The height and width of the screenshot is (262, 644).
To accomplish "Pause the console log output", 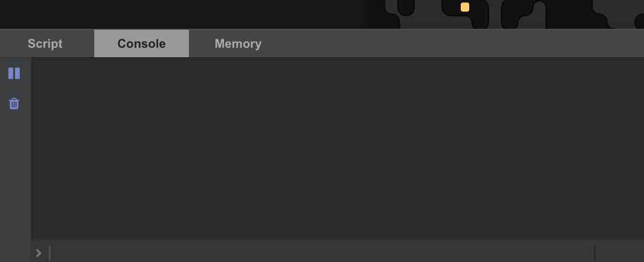I will coord(14,73).
